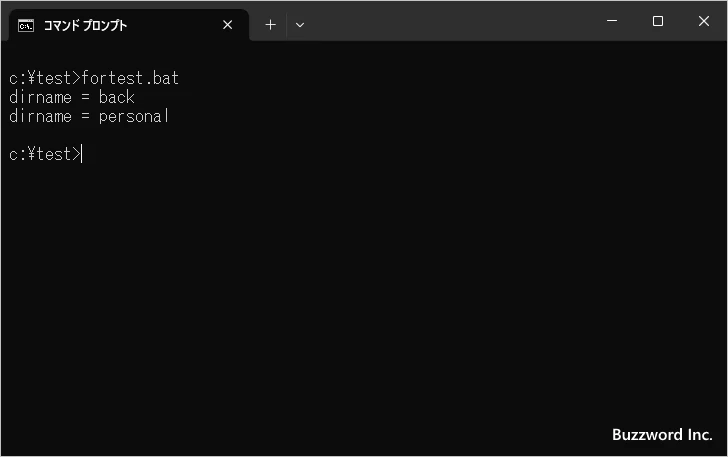Expand the new tab profile dropdown

[x=300, y=25]
